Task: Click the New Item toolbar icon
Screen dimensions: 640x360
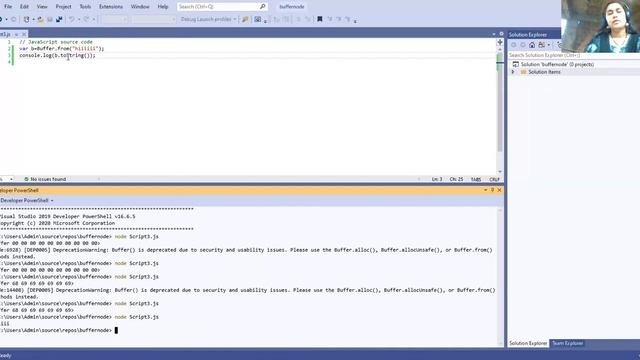Action: tap(27, 19)
